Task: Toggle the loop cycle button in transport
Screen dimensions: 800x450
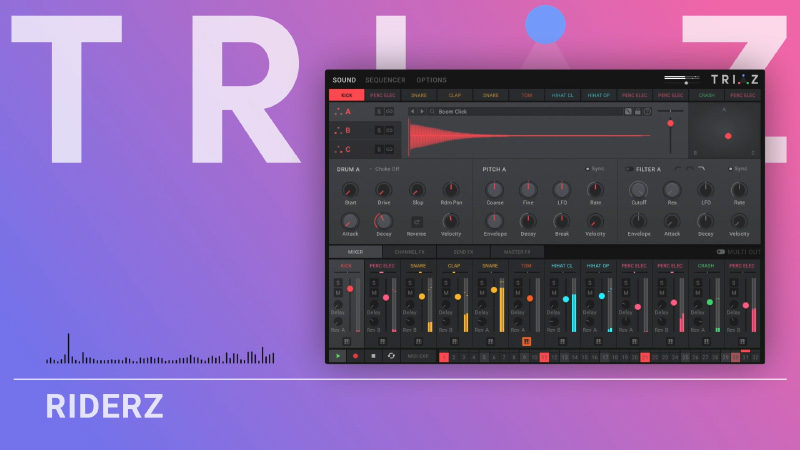Action: click(391, 356)
